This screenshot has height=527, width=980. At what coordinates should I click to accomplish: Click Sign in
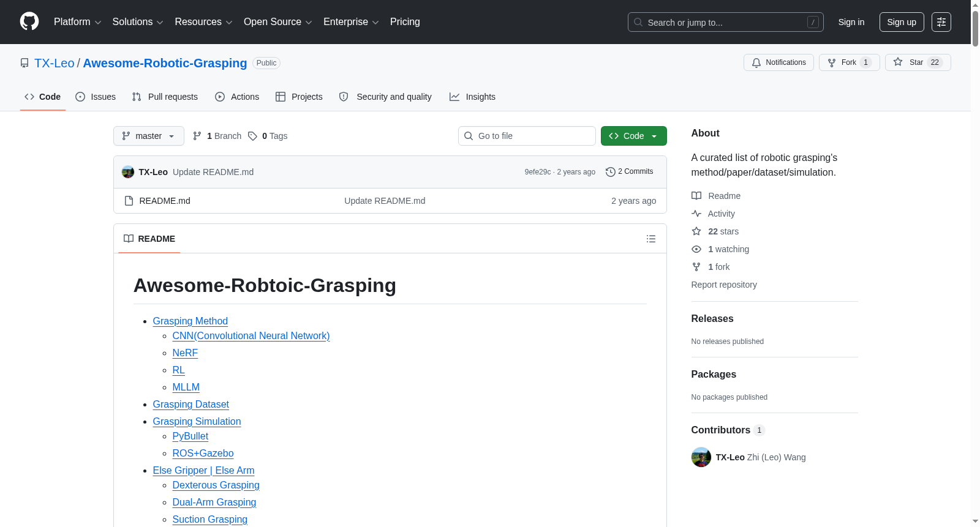pyautogui.click(x=851, y=22)
